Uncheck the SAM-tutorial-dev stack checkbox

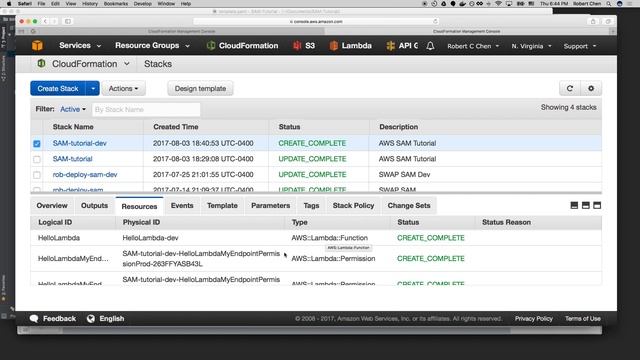(x=37, y=144)
